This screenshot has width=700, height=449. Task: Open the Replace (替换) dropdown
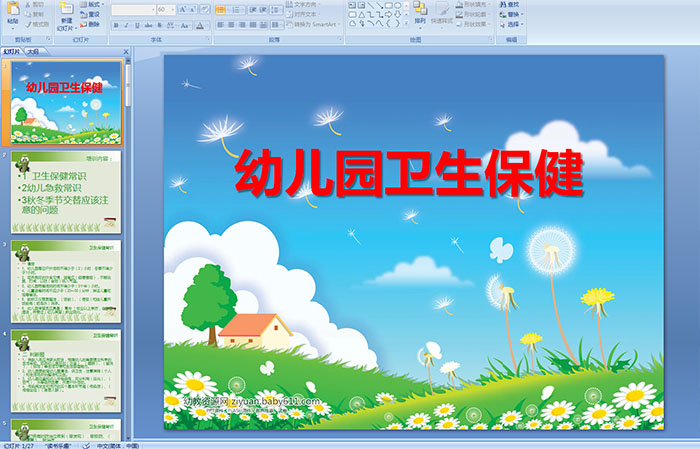click(x=512, y=14)
